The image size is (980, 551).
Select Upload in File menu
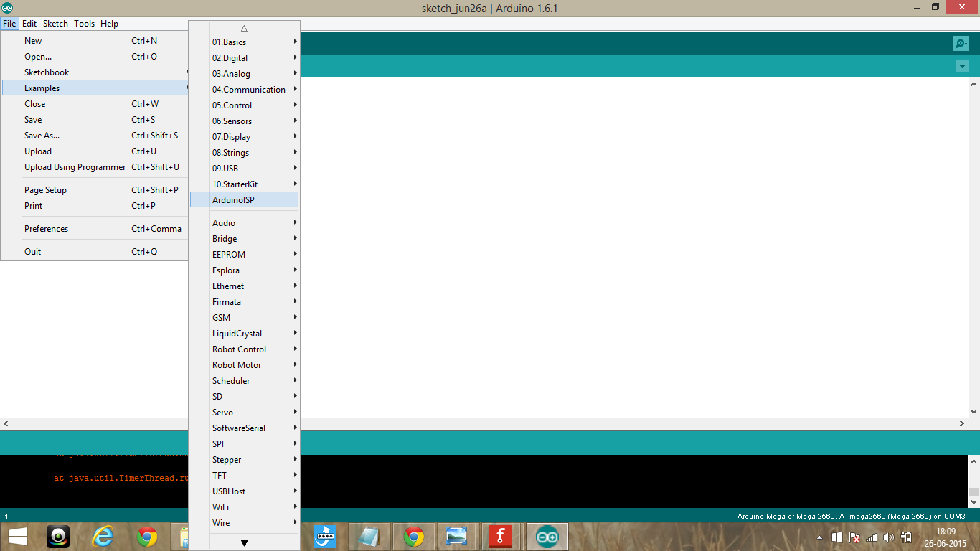(x=95, y=151)
